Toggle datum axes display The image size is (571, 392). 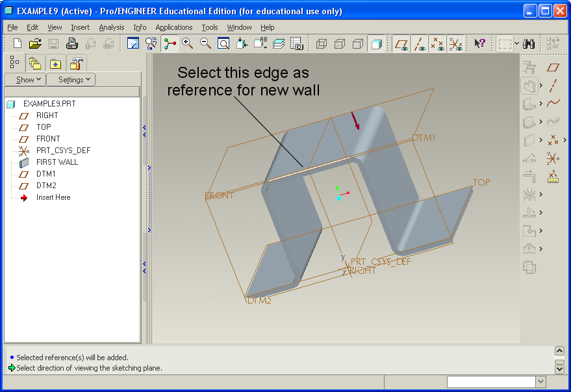[420, 43]
